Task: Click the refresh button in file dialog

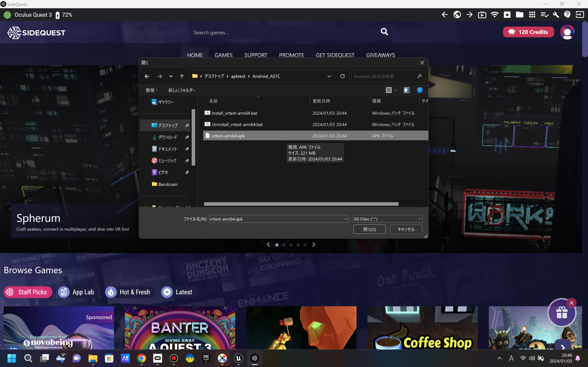Action: [342, 76]
